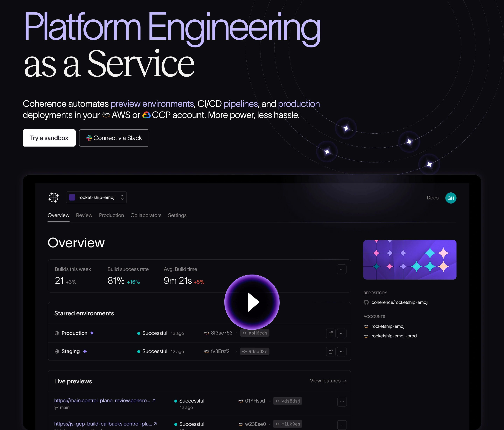Switch to the Settings tab

(177, 215)
